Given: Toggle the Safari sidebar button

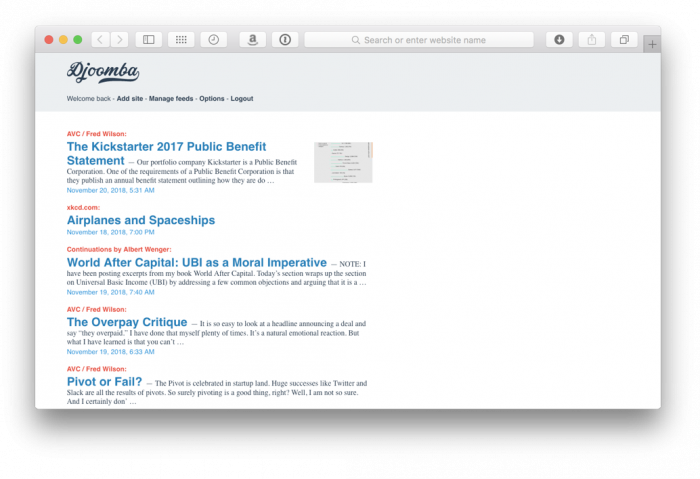Looking at the screenshot, I should 149,40.
